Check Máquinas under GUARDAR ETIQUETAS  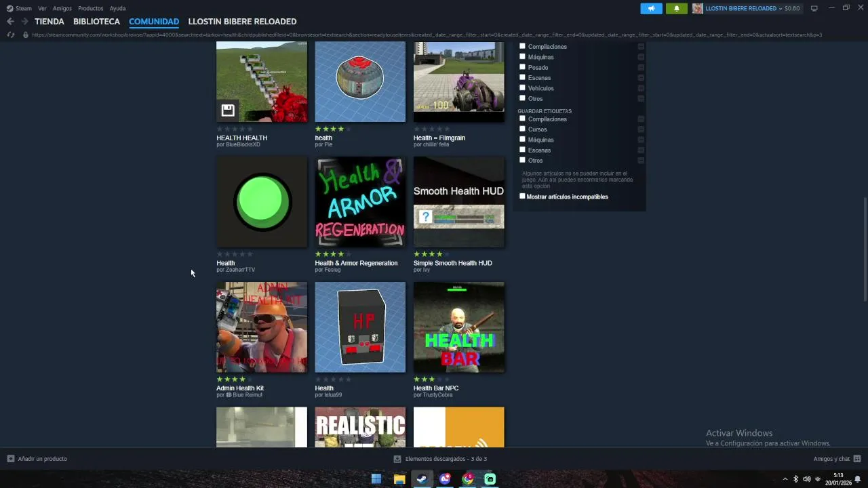(522, 139)
